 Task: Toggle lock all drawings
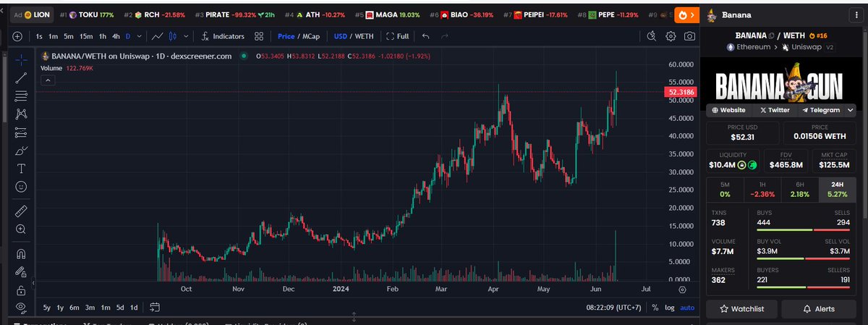tap(21, 290)
